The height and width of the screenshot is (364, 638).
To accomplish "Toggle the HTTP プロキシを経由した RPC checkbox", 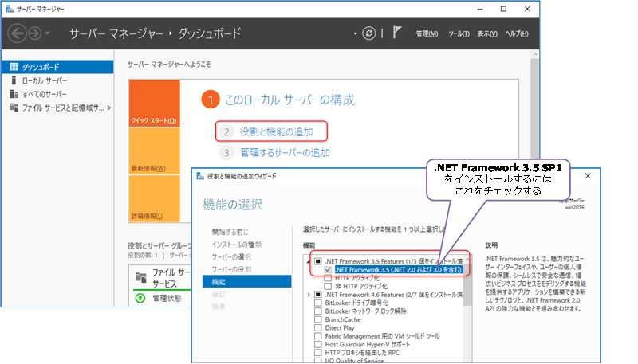I will pyautogui.click(x=318, y=353).
